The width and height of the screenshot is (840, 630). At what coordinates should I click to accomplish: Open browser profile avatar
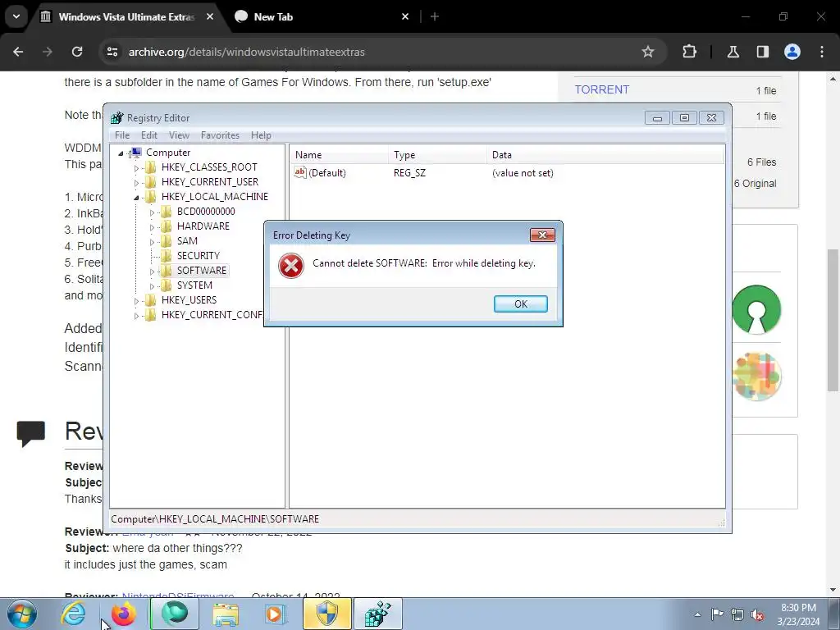[x=792, y=52]
